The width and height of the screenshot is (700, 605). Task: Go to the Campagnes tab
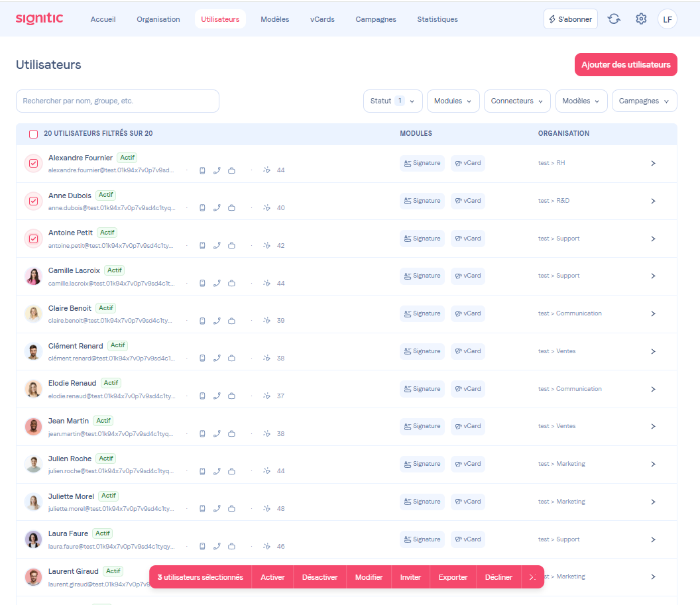(376, 19)
